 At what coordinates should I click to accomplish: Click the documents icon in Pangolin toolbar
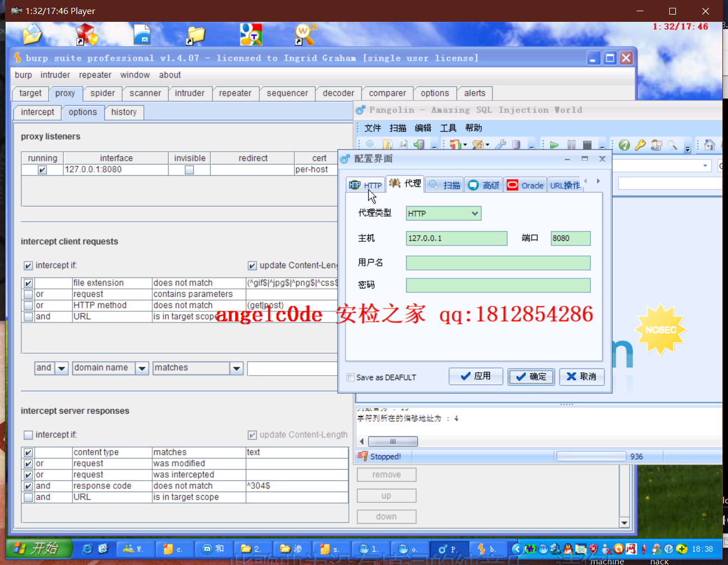point(387,144)
